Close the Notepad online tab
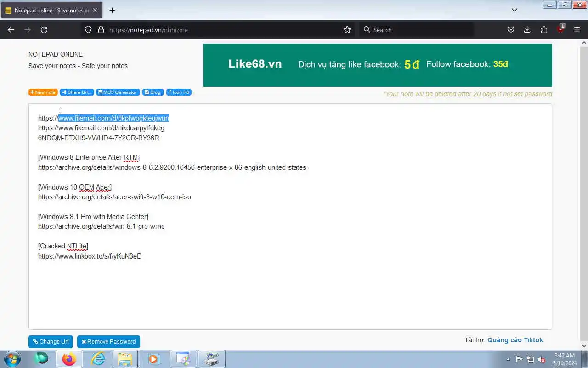This screenshot has height=368, width=588. 95,10
